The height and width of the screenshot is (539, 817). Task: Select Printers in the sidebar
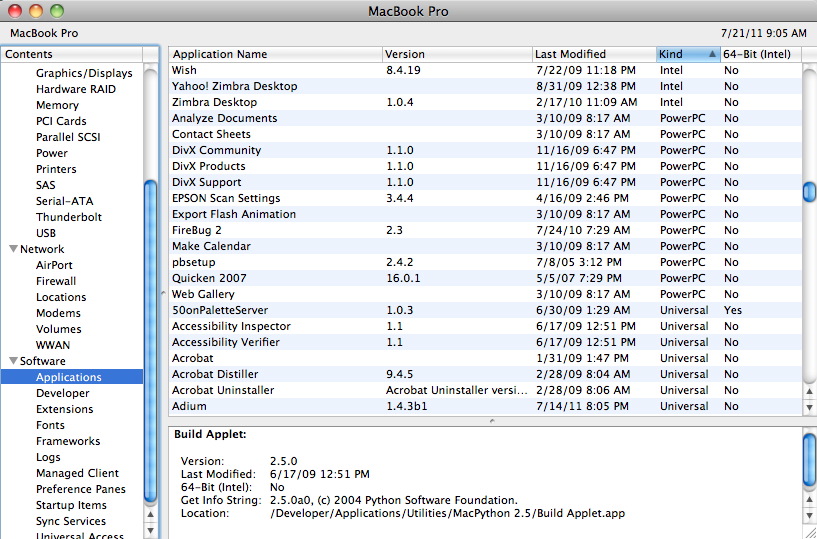click(x=56, y=169)
